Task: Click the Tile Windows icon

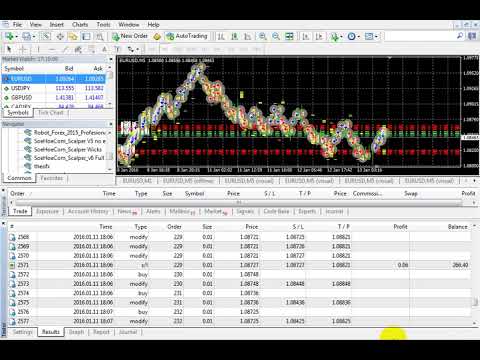Action: tap(289, 36)
